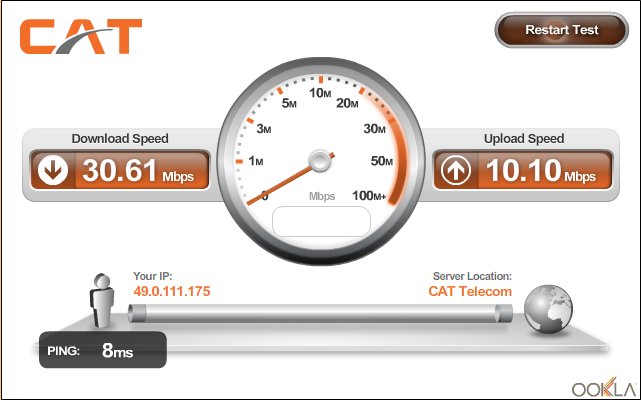Image resolution: width=641 pixels, height=400 pixels.
Task: Click the user person figure icon
Action: point(101,301)
